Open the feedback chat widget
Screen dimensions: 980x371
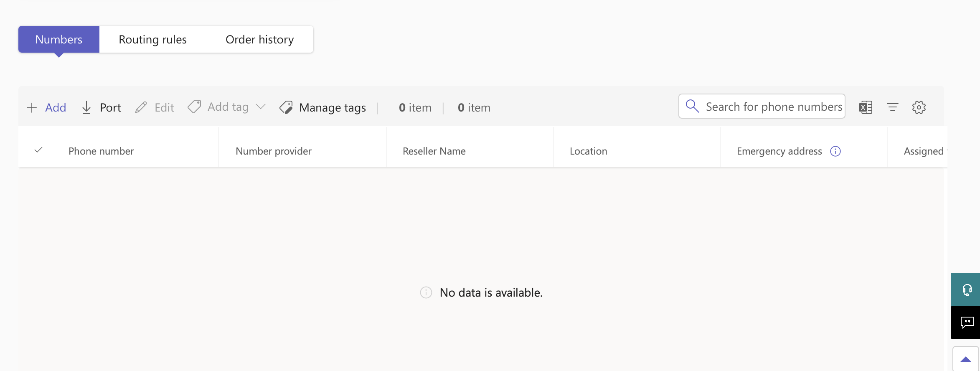click(x=965, y=322)
